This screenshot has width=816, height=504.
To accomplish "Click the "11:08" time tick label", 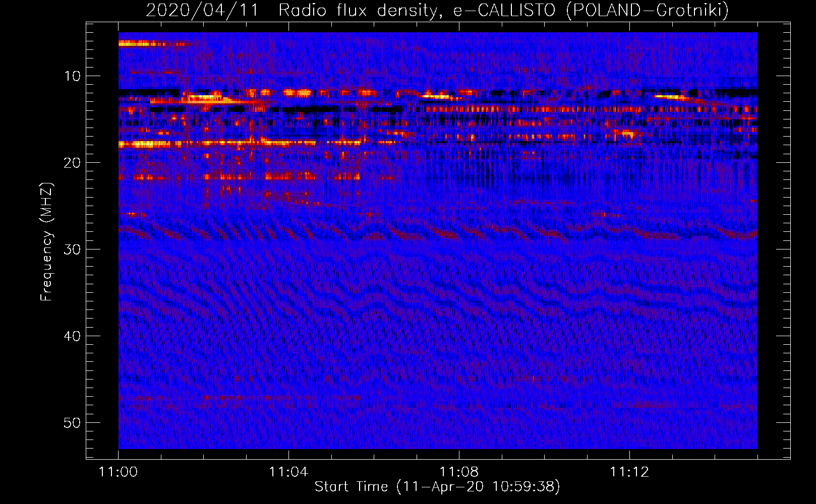I will click(459, 472).
